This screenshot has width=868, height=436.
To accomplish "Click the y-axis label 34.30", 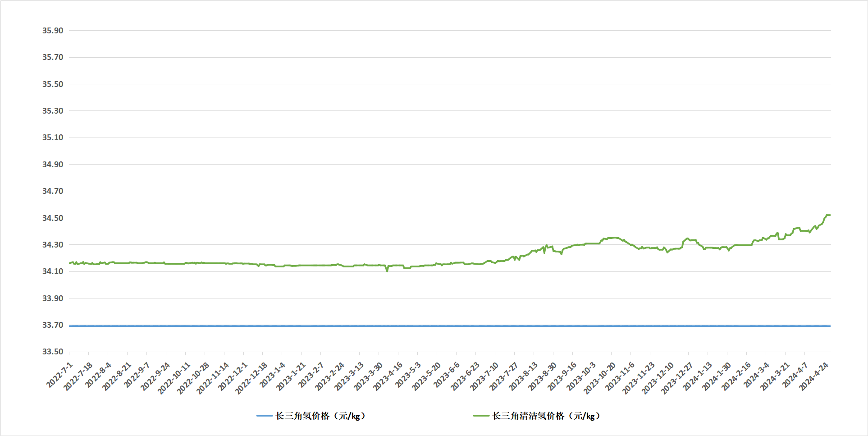I will (x=53, y=245).
